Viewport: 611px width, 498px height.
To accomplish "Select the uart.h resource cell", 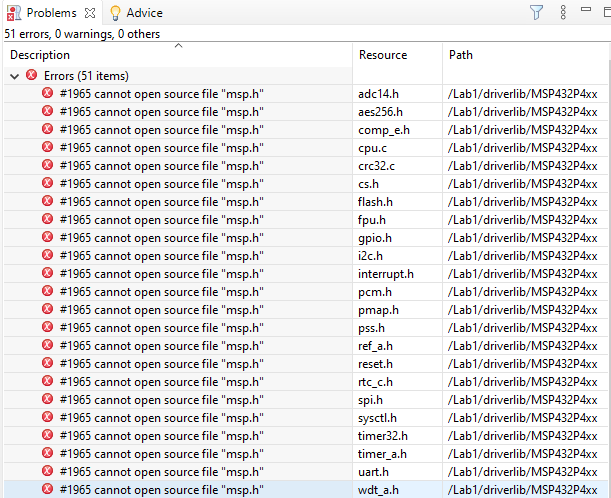I will pyautogui.click(x=374, y=471).
